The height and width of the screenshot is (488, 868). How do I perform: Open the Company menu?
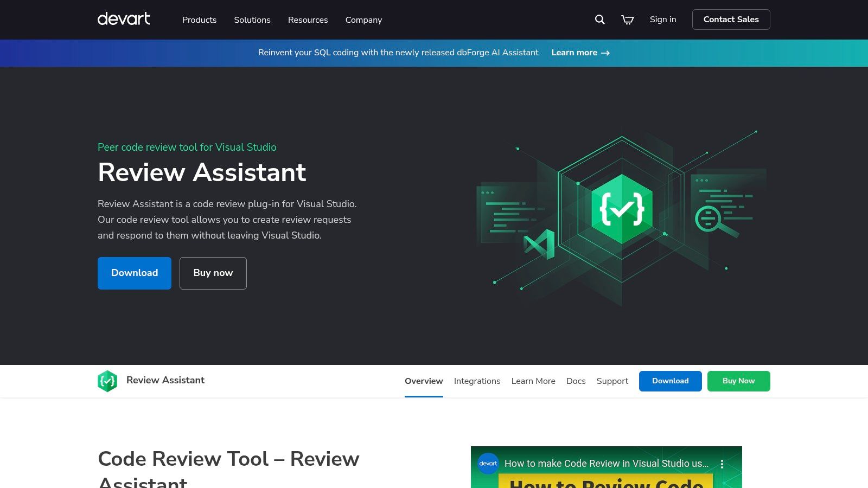pos(363,20)
